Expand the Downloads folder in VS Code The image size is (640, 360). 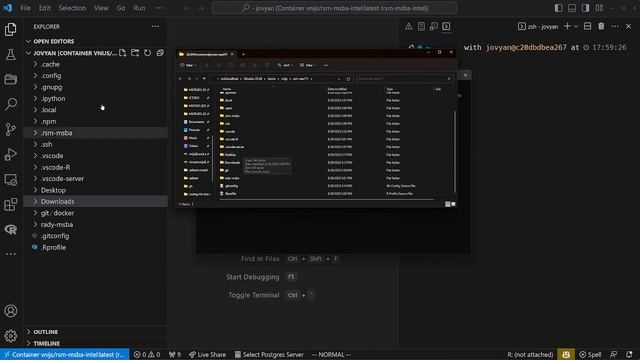point(96,201)
